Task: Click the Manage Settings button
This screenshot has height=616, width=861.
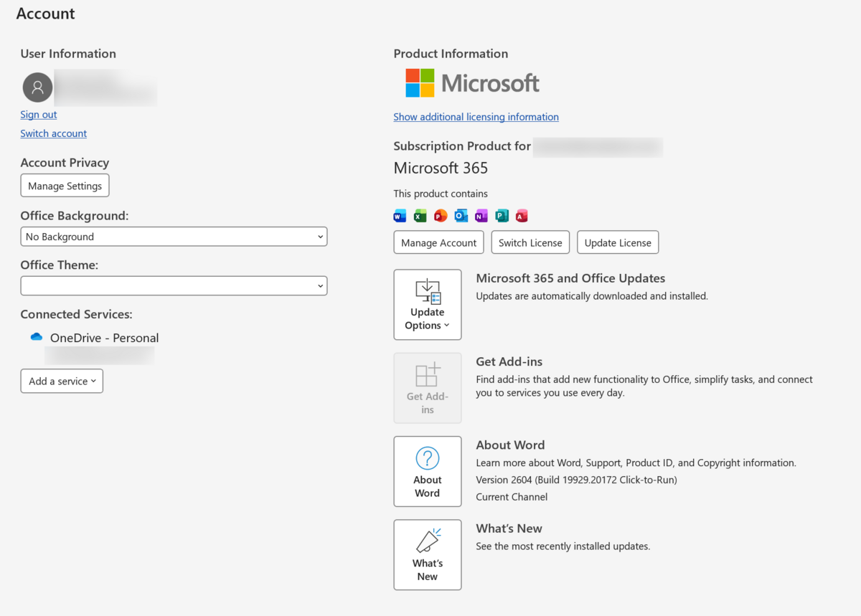Action: pyautogui.click(x=65, y=186)
